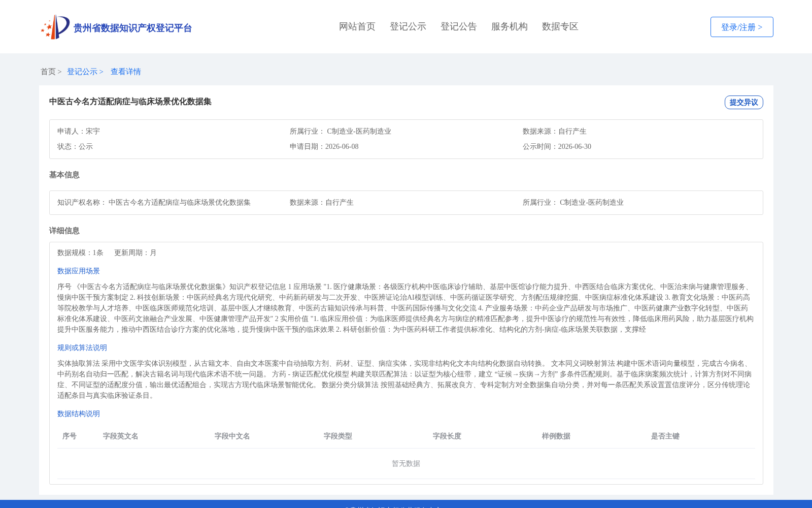Click the 是否主键 column header
This screenshot has width=812, height=508.
[x=665, y=436]
